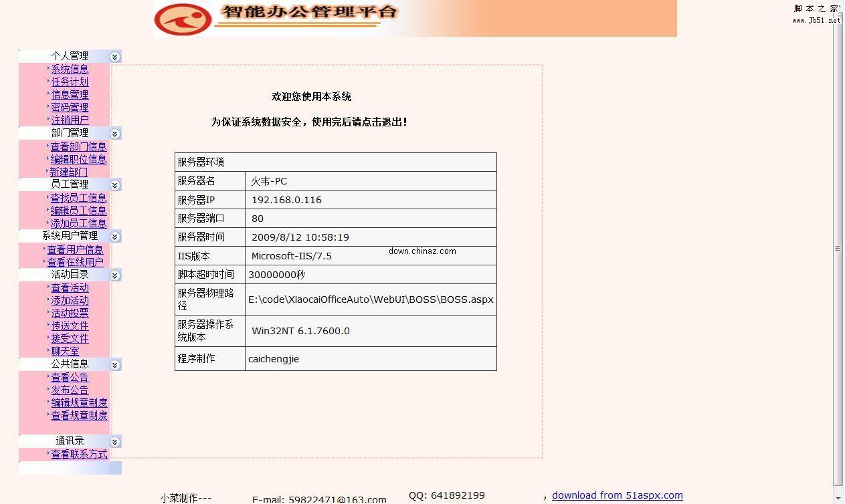
Task: Click the 服务器环境 table header
Action: pos(336,162)
